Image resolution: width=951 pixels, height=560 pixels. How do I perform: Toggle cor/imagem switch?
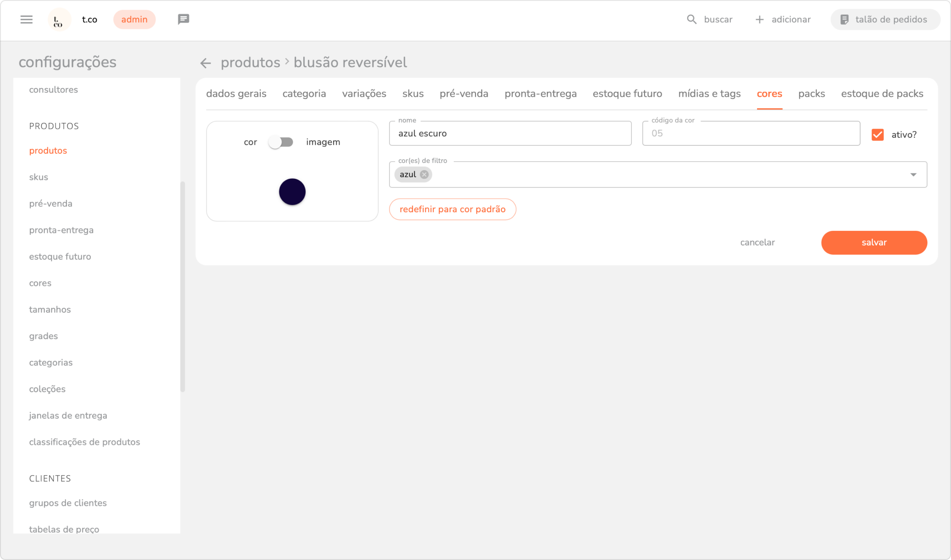pos(281,142)
